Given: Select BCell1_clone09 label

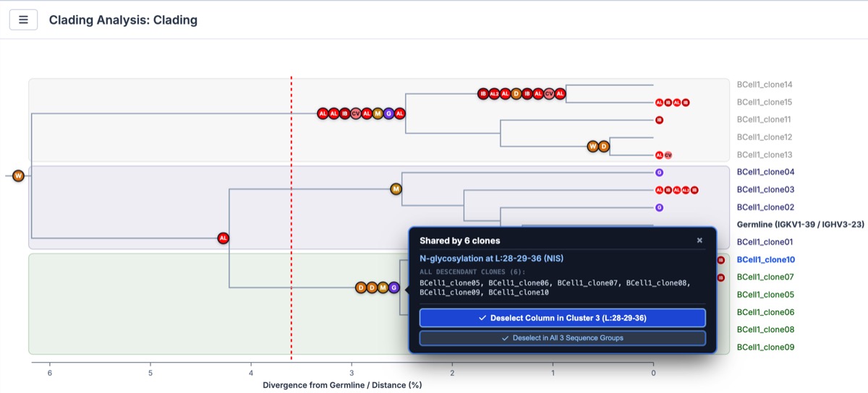Looking at the screenshot, I should pyautogui.click(x=765, y=347).
